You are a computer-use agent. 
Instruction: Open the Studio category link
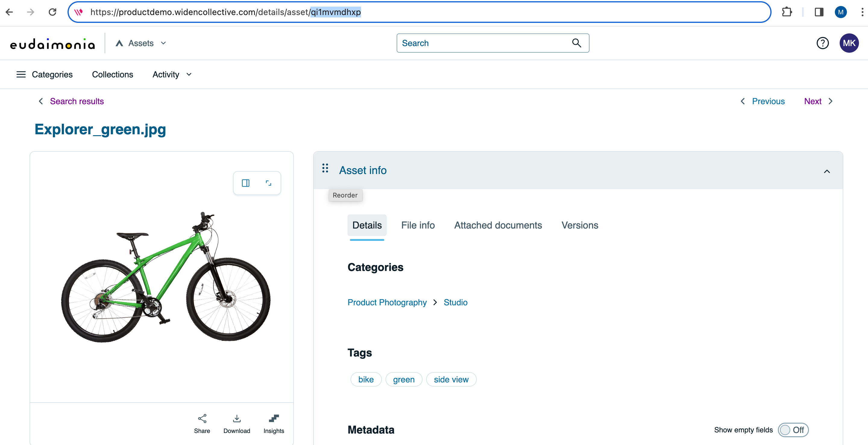pyautogui.click(x=455, y=302)
